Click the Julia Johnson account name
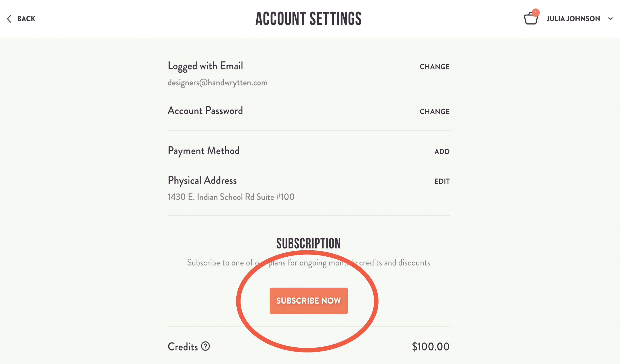 click(573, 19)
